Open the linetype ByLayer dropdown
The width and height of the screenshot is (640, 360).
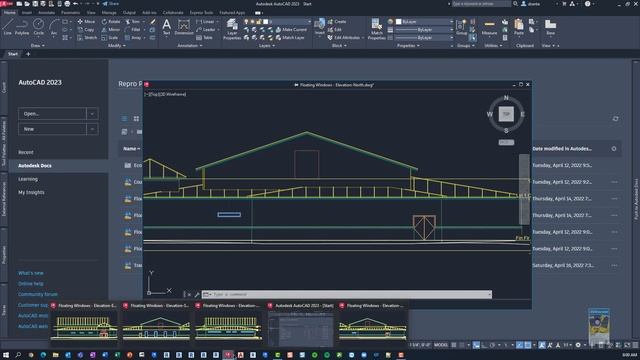pyautogui.click(x=451, y=38)
